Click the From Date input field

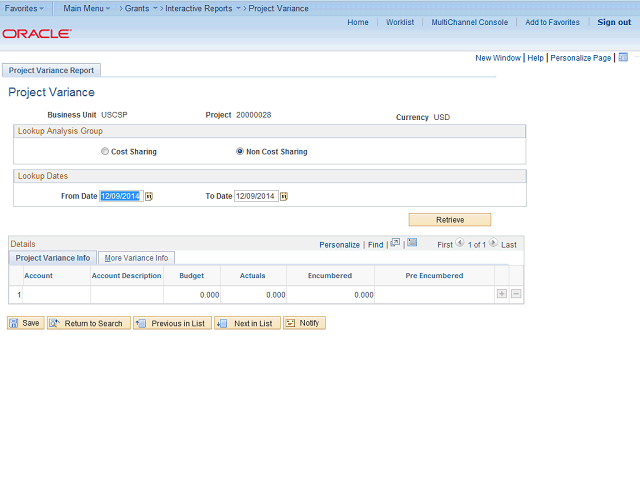[x=121, y=196]
